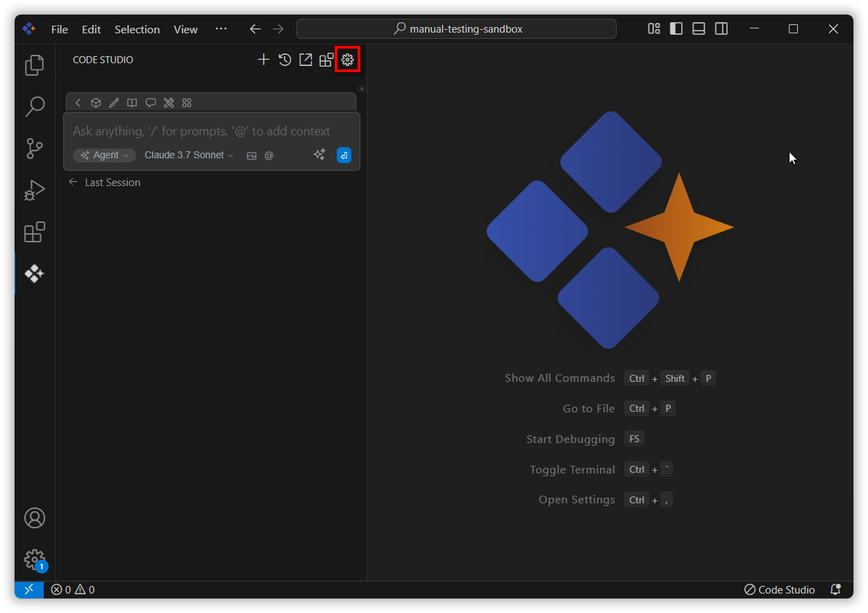
Task: Click the 'Toggle Terminal' text
Action: coord(572,470)
